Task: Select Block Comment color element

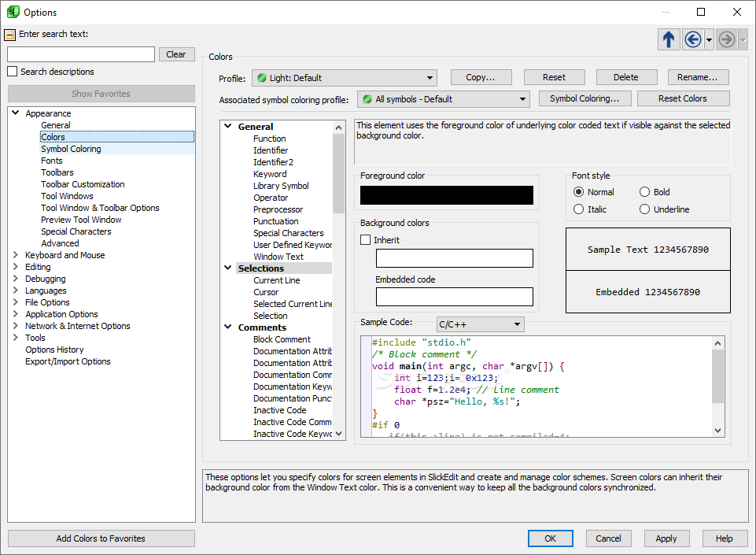Action: pos(282,339)
